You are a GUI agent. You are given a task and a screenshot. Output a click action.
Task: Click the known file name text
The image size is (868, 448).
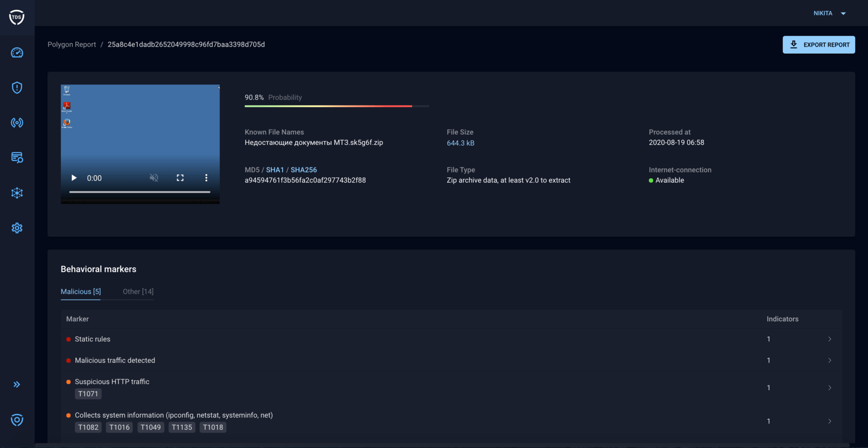tap(314, 143)
